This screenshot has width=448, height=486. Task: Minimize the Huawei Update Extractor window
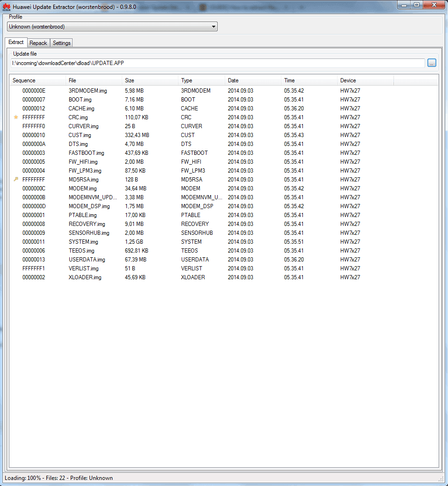click(404, 5)
